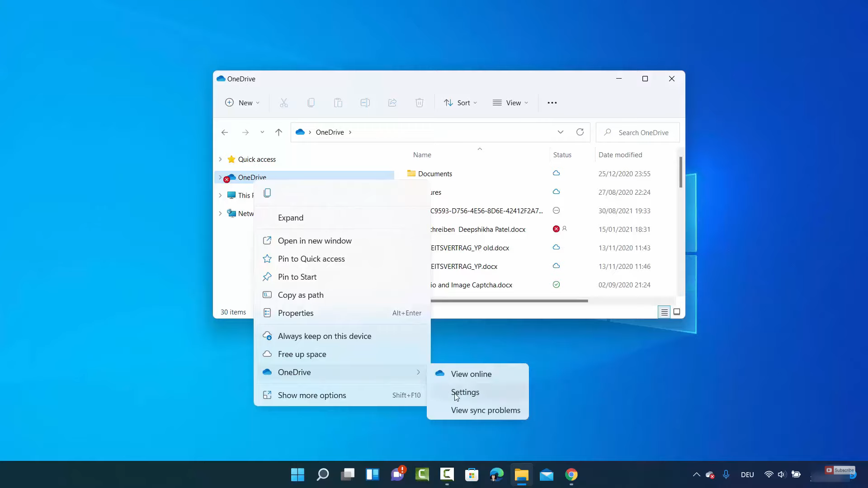
Task: Click the Delete icon in toolbar
Action: point(419,103)
